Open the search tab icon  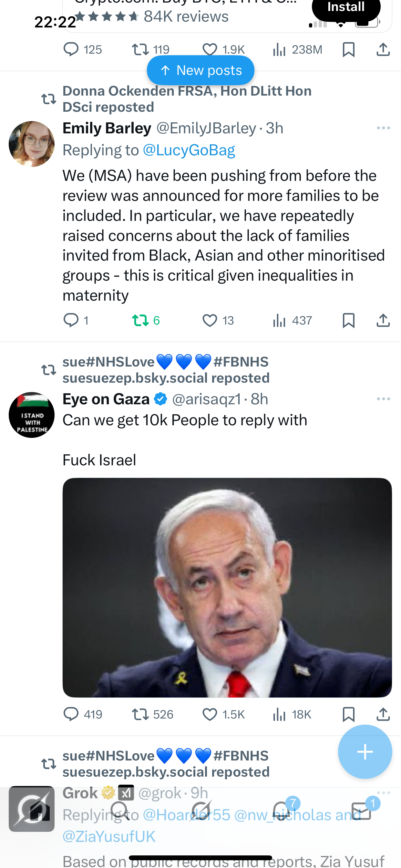[120, 811]
